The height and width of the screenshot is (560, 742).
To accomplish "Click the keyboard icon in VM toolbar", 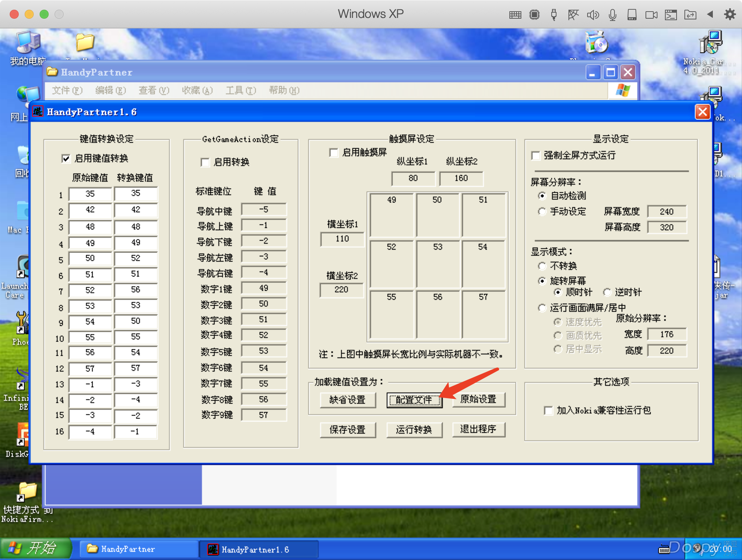I will 515,15.
